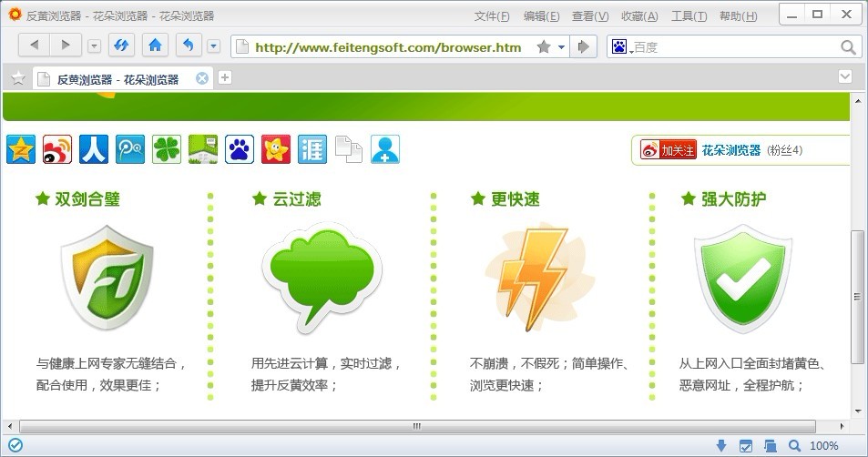Click the 云过滤 heading

tap(296, 199)
